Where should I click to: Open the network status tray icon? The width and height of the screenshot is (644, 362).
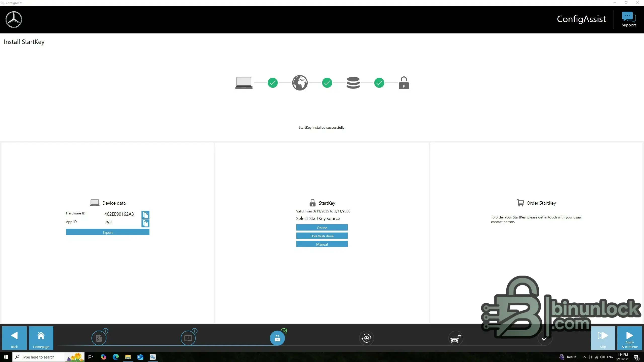596,357
